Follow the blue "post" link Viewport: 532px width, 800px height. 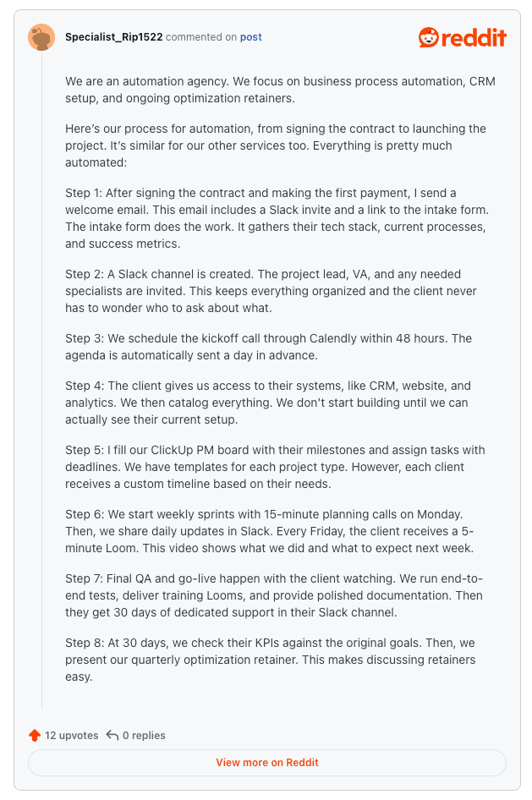point(251,37)
